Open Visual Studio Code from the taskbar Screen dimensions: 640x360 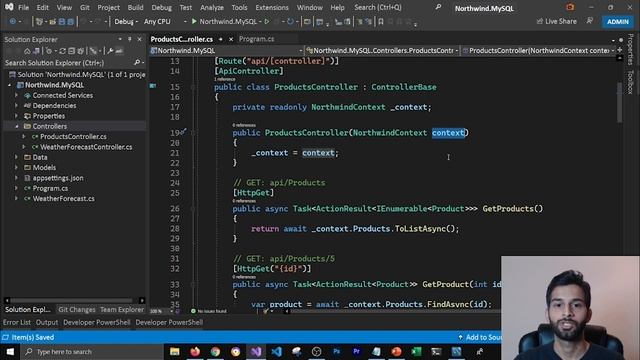(x=276, y=351)
